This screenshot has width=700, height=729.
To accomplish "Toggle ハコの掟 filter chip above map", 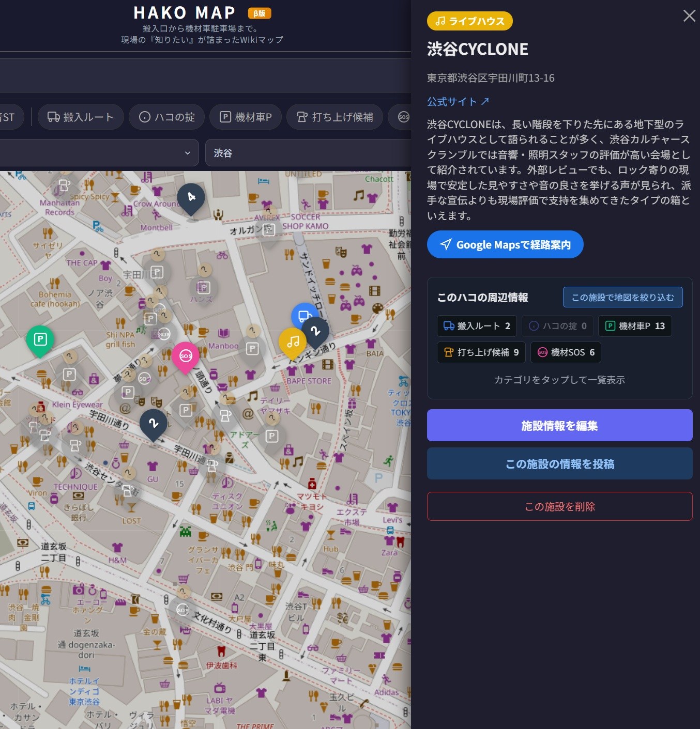I will tap(166, 117).
